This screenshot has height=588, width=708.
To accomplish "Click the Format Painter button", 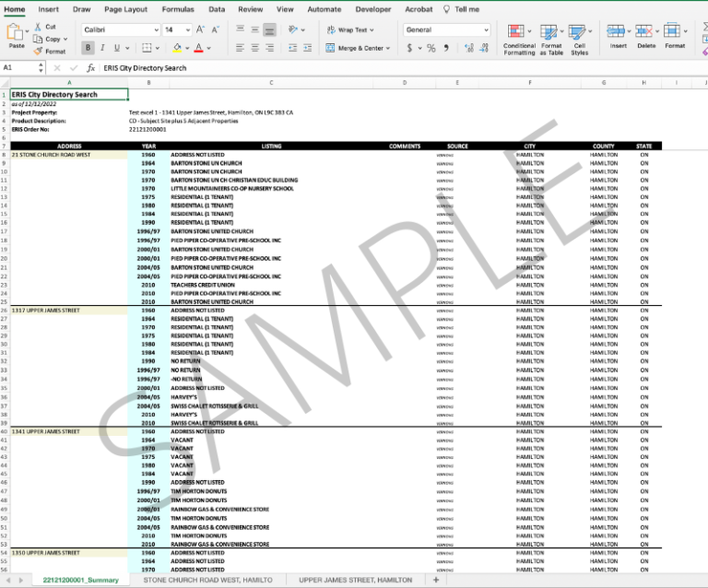I will coord(50,52).
